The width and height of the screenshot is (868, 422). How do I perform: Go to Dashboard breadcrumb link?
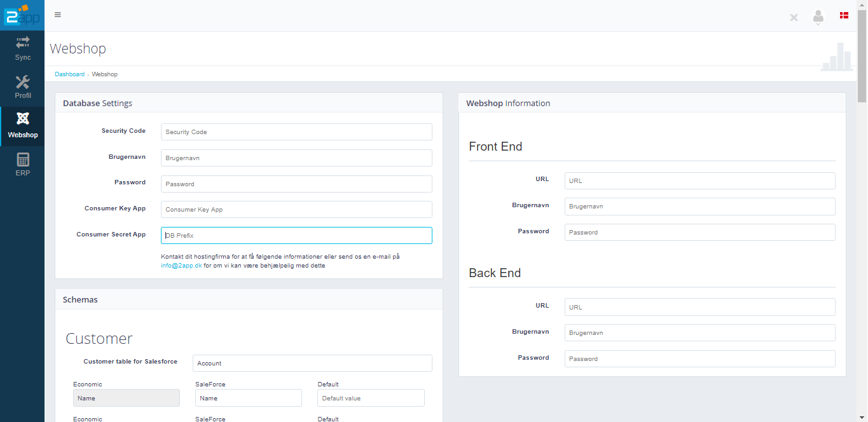click(69, 74)
